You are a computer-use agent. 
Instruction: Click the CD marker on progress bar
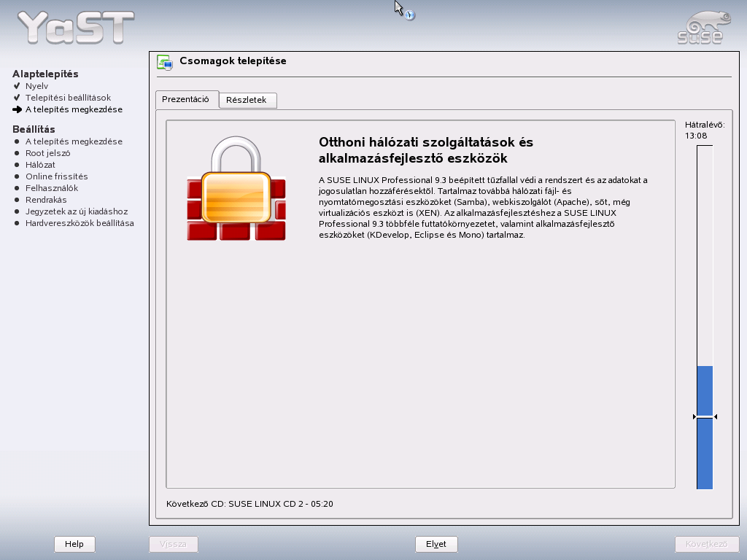coord(705,416)
